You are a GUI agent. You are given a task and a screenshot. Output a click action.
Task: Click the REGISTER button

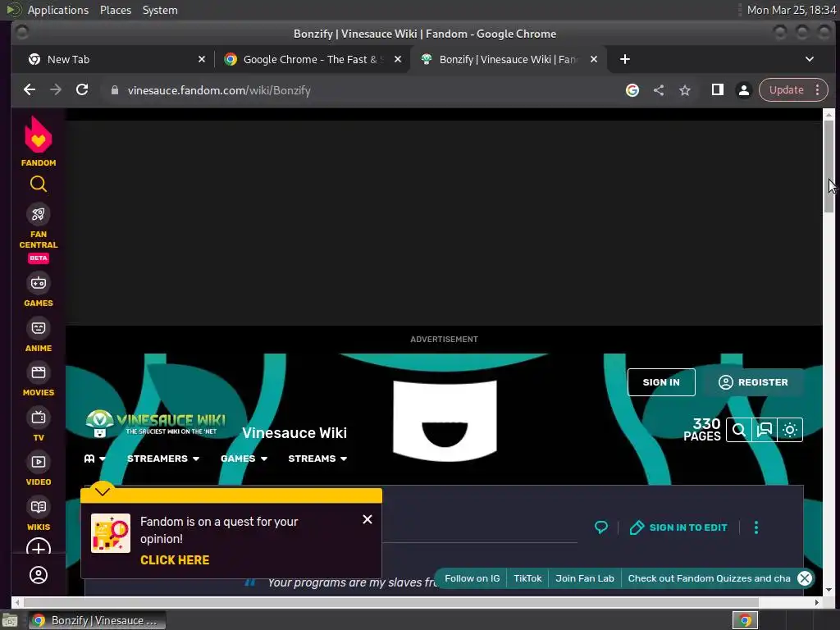tap(753, 382)
